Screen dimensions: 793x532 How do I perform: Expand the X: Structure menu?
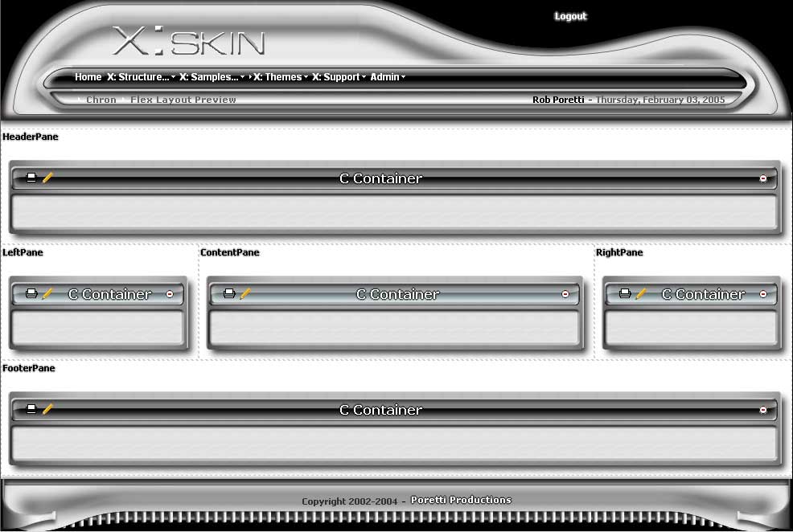(140, 77)
